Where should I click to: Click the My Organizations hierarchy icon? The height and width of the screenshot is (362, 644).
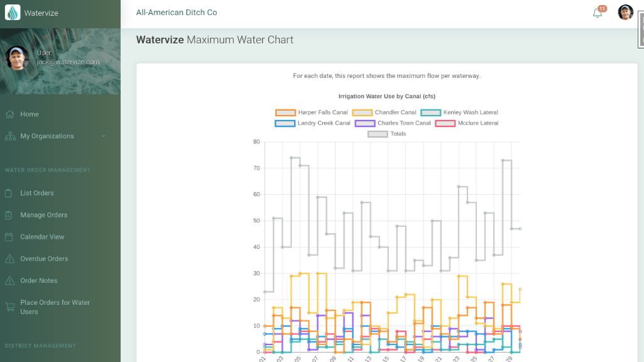9,136
